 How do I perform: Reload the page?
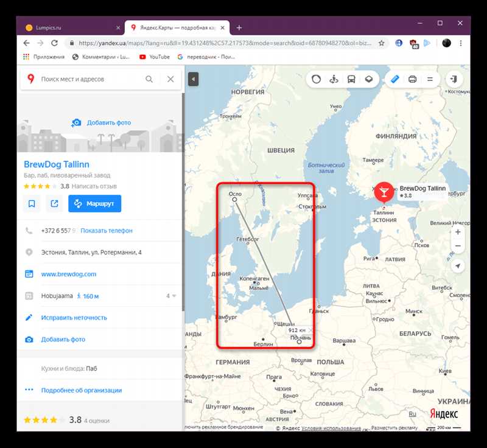(54, 43)
